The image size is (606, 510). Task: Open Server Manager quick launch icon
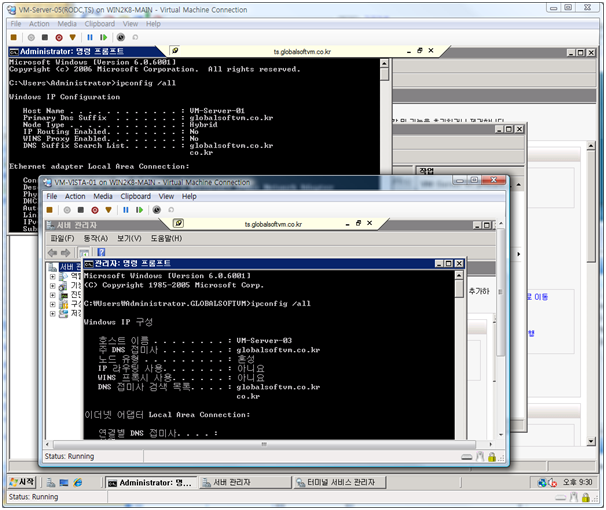point(51,483)
